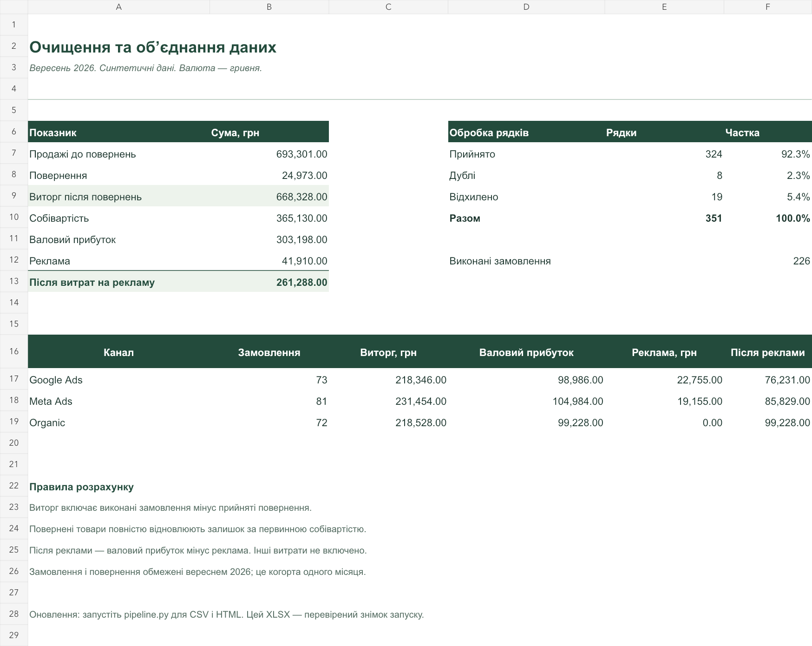Click value 303,198.00 for gross profit
812x646 pixels.
click(301, 239)
